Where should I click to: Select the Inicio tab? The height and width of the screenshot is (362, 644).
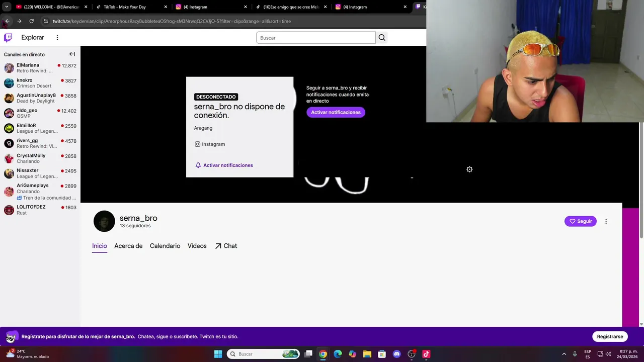point(100,246)
